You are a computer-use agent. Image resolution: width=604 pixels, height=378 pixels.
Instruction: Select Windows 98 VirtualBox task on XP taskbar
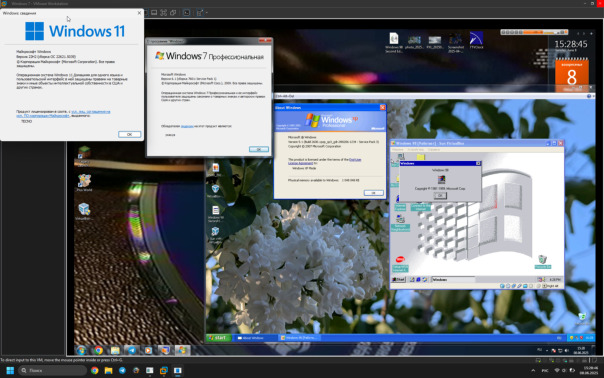(x=299, y=338)
